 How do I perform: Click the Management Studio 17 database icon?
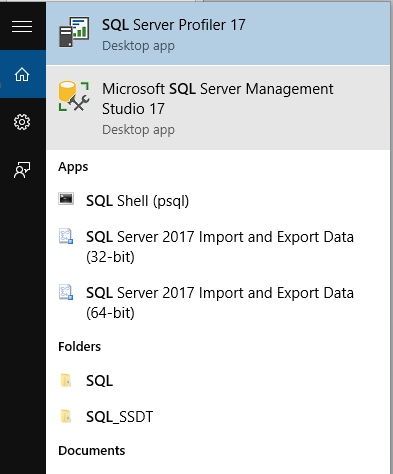pyautogui.click(x=74, y=96)
